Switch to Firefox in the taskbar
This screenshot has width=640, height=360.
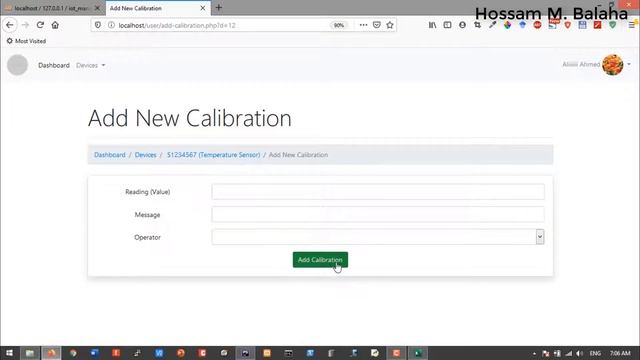(51, 353)
